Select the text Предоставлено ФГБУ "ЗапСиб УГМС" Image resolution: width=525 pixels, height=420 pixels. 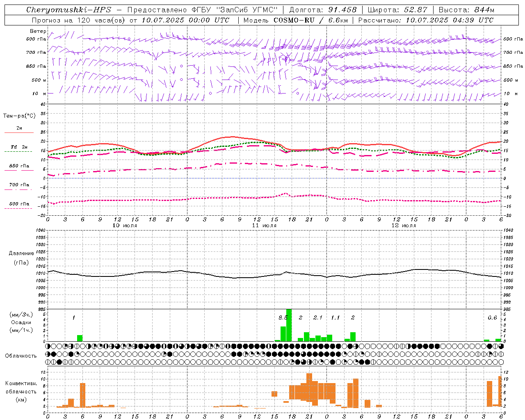tap(202, 10)
